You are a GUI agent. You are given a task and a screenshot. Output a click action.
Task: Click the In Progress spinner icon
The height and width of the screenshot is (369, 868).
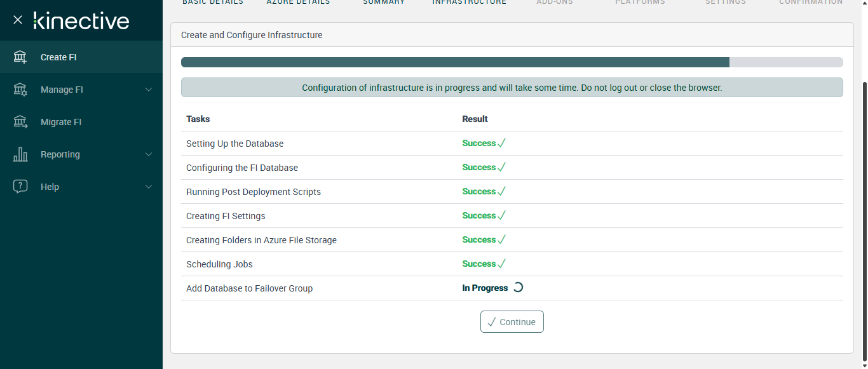tap(518, 288)
